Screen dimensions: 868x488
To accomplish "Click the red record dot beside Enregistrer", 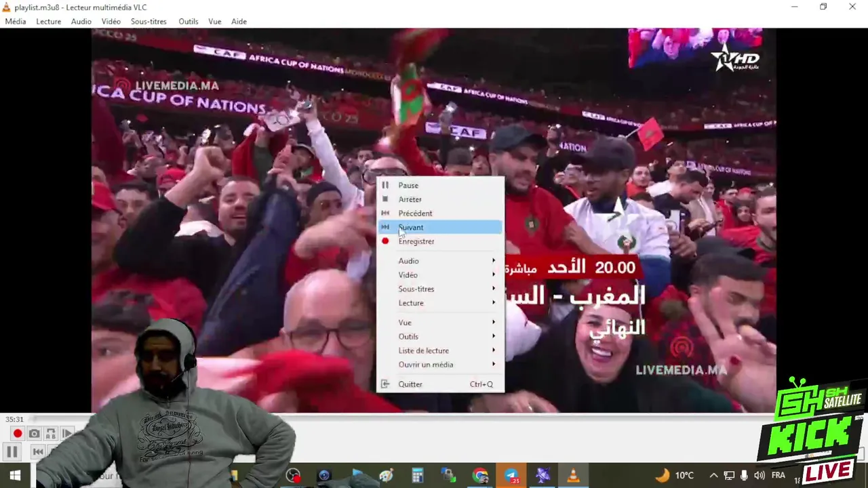I will click(x=385, y=241).
